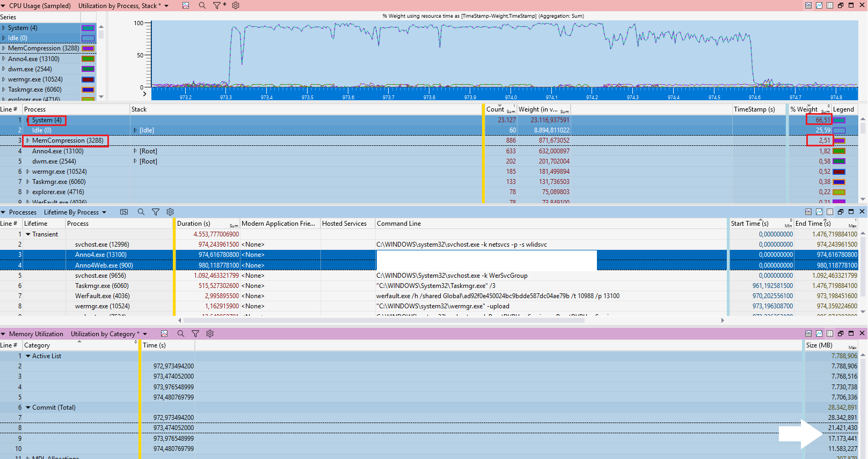Open filter in Memory Utilization panel
Screen dimensions: 868x459
tap(195, 334)
